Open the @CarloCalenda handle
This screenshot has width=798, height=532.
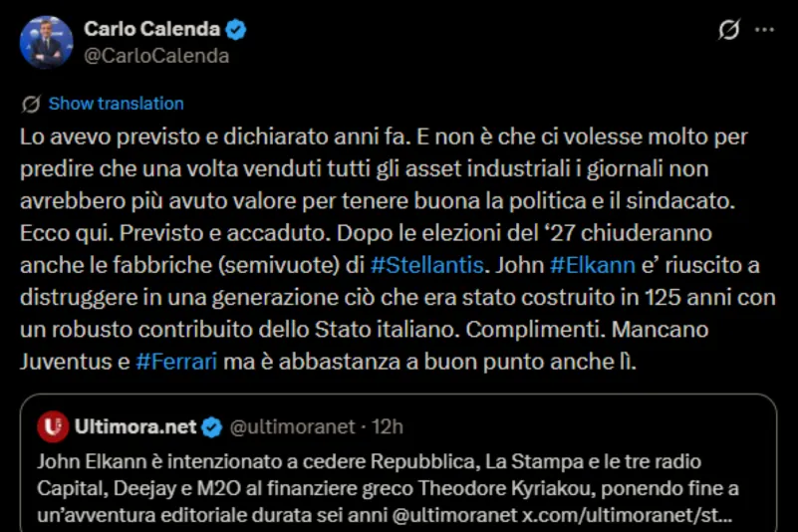[x=156, y=56]
